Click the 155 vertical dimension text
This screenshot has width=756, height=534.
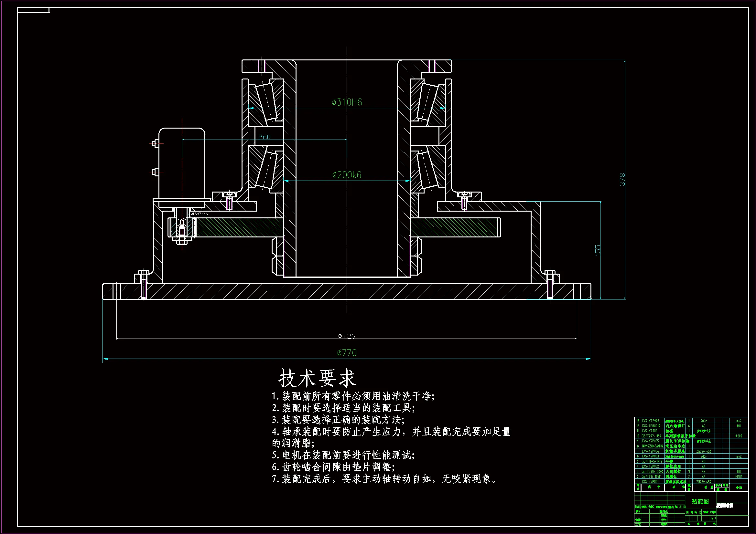(598, 250)
